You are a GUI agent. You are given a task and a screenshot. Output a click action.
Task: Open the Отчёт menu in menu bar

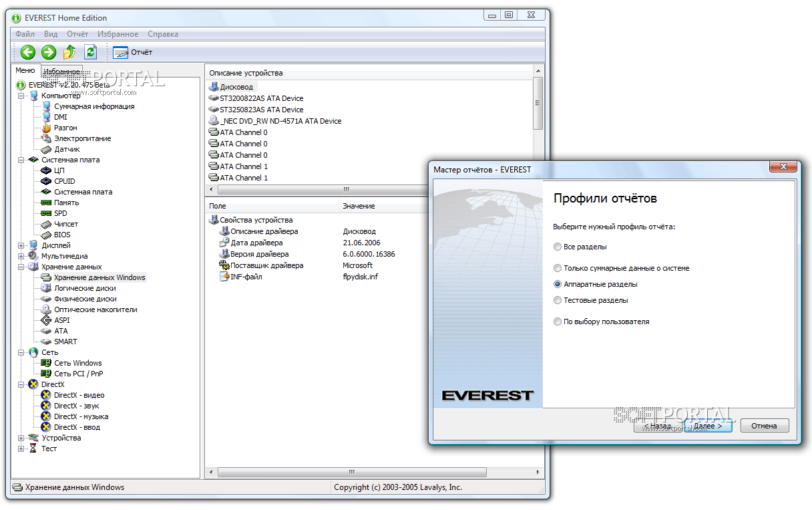pos(77,34)
